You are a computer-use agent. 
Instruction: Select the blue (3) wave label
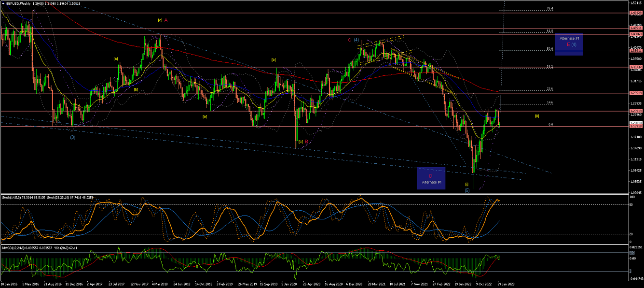coord(72,137)
